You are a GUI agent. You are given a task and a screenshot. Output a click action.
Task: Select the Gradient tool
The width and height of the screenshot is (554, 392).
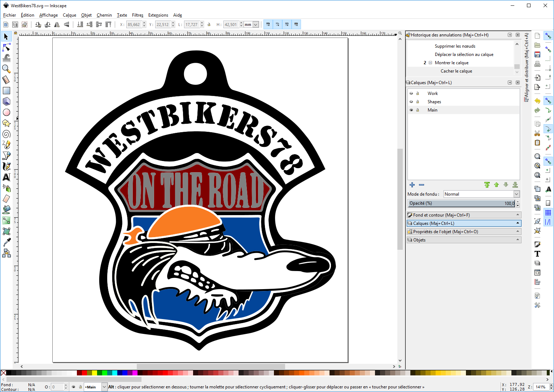[6, 221]
